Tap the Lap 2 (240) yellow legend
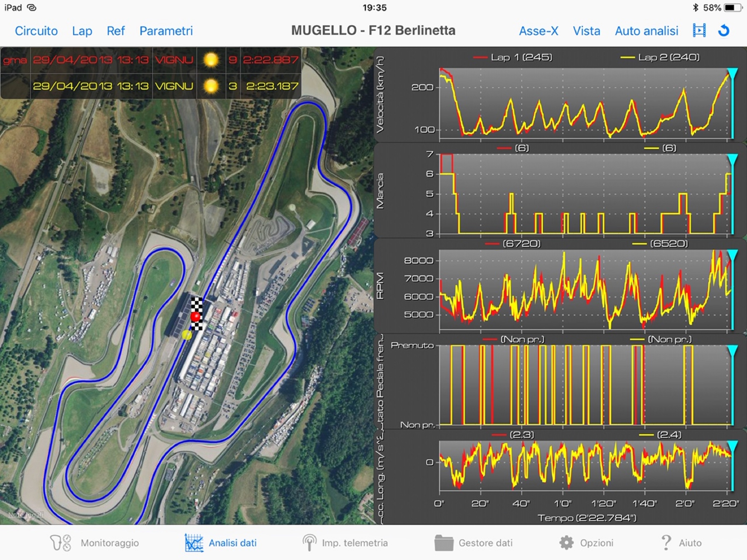The image size is (747, 560). [x=660, y=57]
